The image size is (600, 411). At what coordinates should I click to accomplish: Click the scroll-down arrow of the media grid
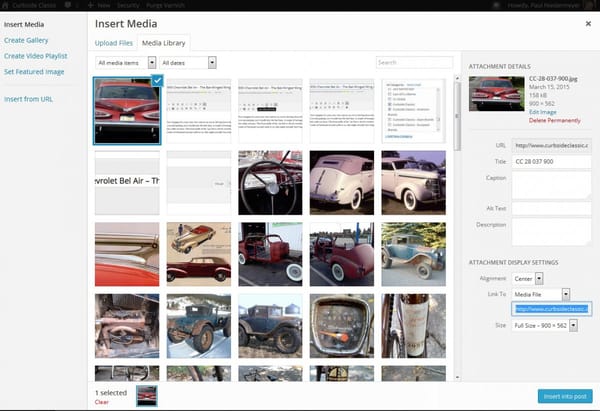457,377
